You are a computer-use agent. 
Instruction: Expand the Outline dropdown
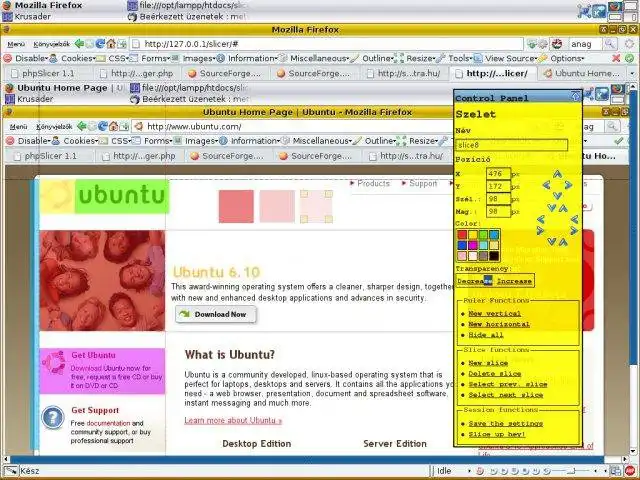click(373, 58)
